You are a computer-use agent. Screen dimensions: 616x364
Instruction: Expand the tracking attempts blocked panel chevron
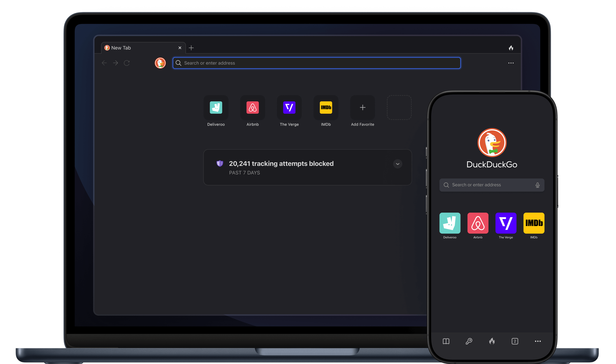398,164
